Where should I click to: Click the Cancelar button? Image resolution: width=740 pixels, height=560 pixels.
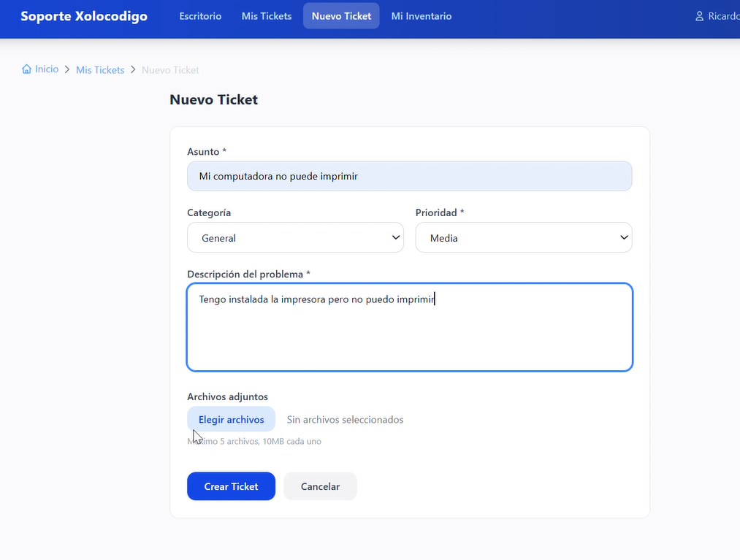321,486
